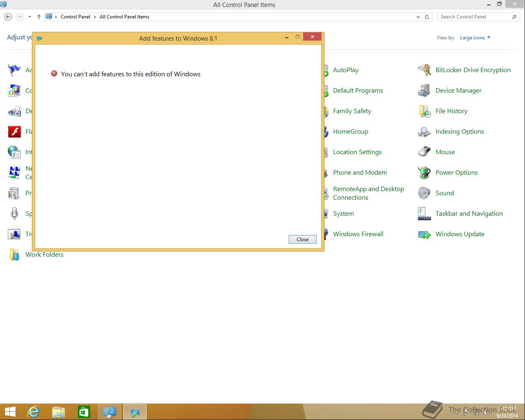Click the Devices and Printers icon
525x420 pixels.
(14, 111)
